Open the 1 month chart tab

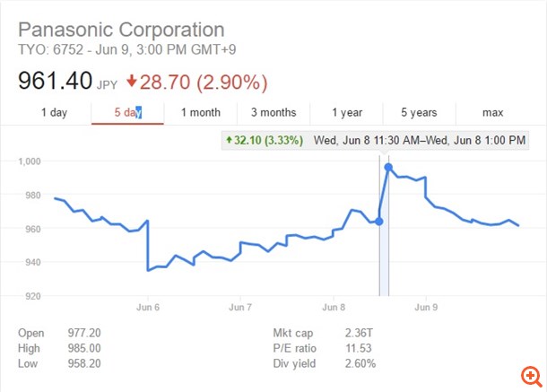[200, 112]
